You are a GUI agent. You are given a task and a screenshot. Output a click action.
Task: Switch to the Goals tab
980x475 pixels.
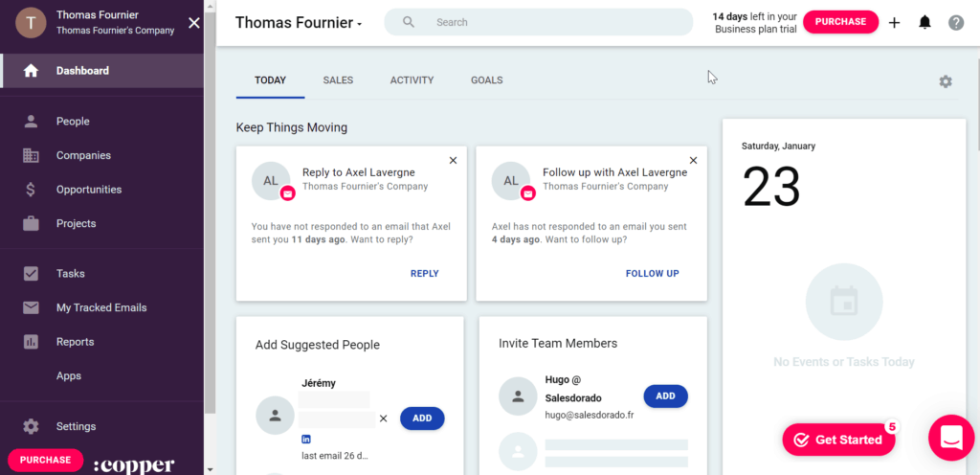coord(486,80)
